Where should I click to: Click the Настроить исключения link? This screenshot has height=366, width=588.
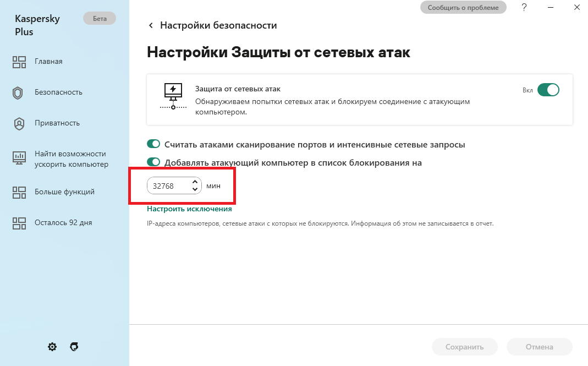pyautogui.click(x=189, y=209)
